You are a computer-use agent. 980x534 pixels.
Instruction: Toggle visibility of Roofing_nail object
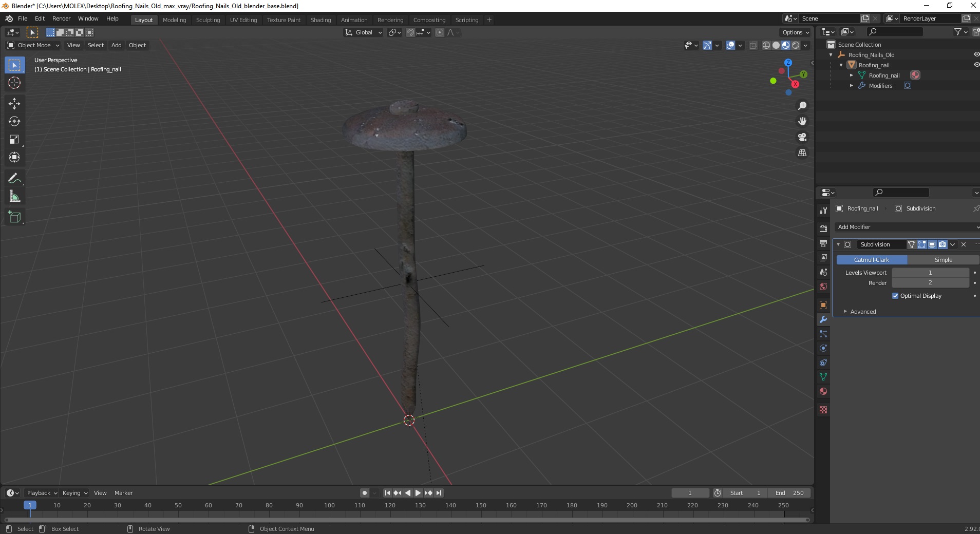tap(976, 65)
